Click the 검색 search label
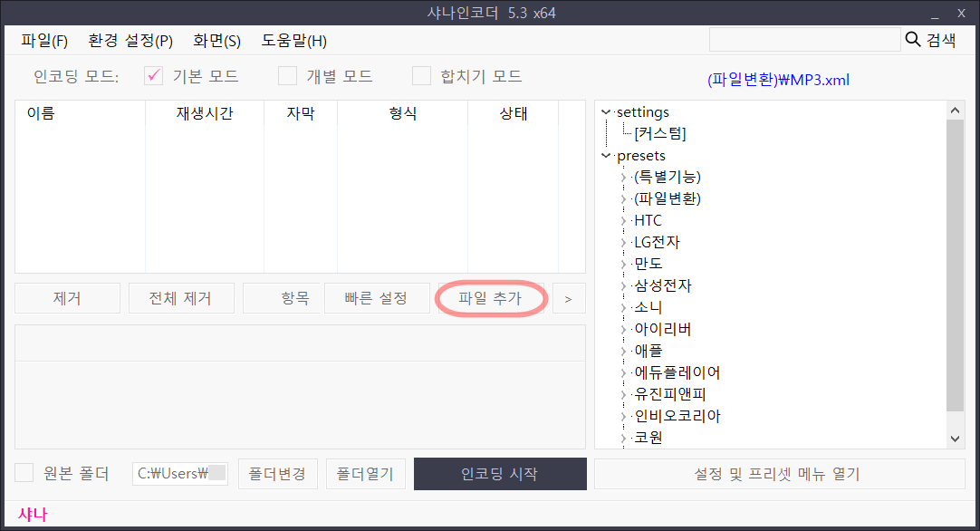980x531 pixels. point(941,40)
